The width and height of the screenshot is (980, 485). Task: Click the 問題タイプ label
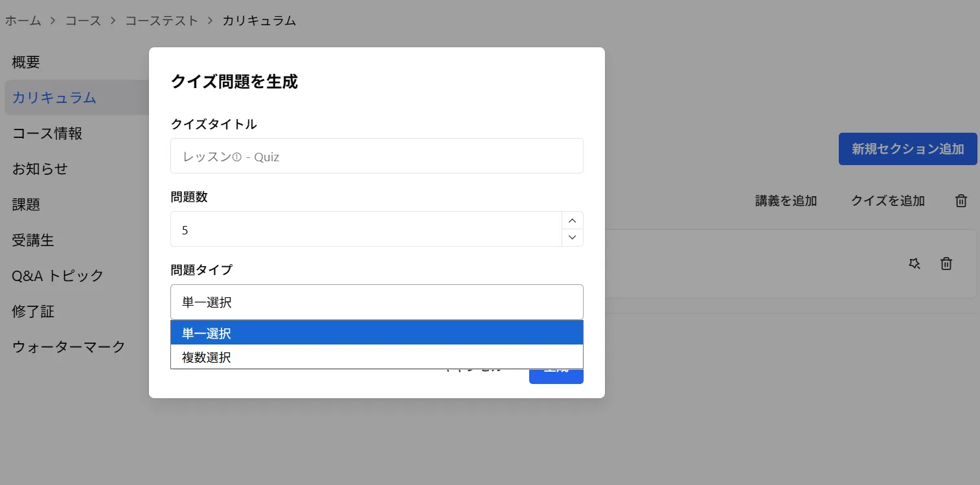tap(201, 270)
